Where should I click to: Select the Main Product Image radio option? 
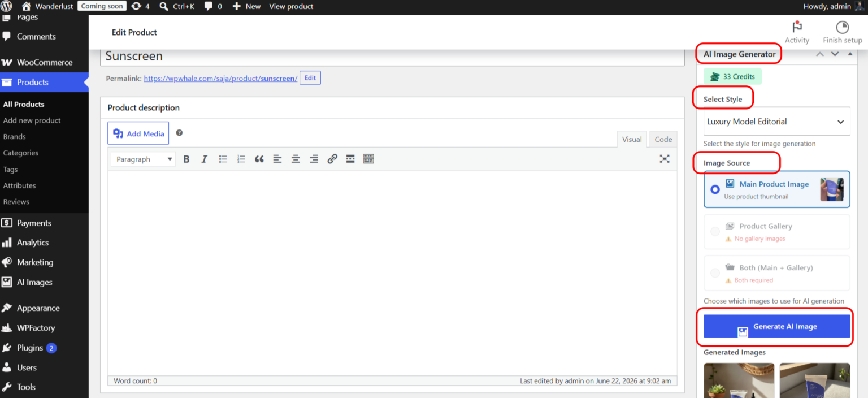click(x=715, y=189)
